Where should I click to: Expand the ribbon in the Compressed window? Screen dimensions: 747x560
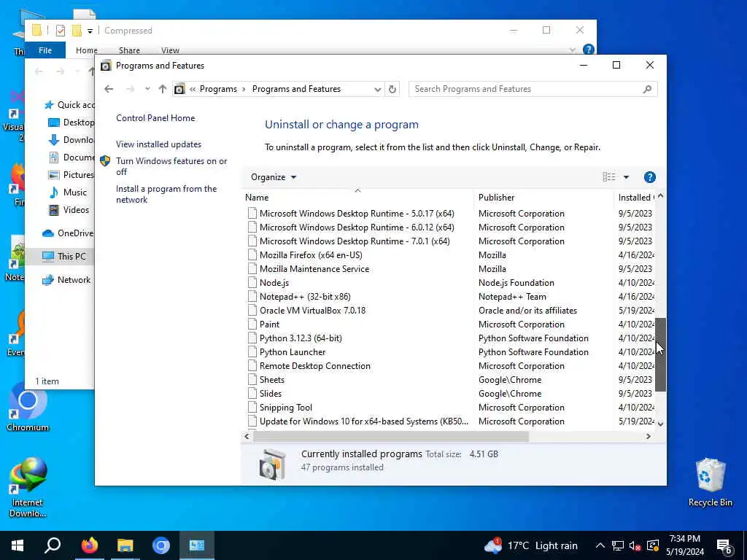[x=572, y=50]
